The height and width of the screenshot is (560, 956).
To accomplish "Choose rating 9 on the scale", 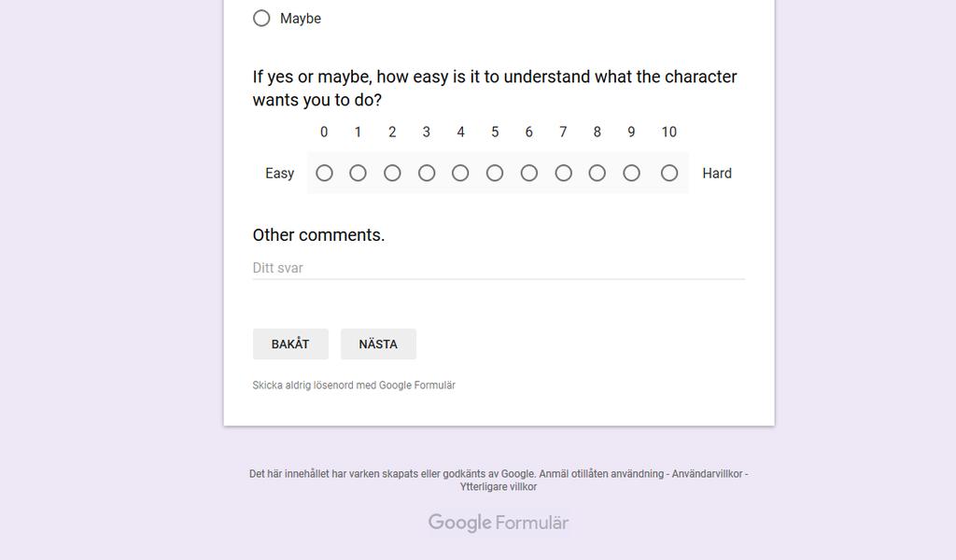I will (x=632, y=173).
